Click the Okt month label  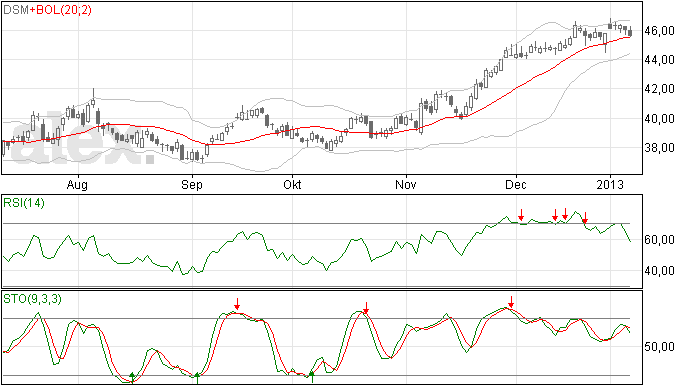click(292, 184)
